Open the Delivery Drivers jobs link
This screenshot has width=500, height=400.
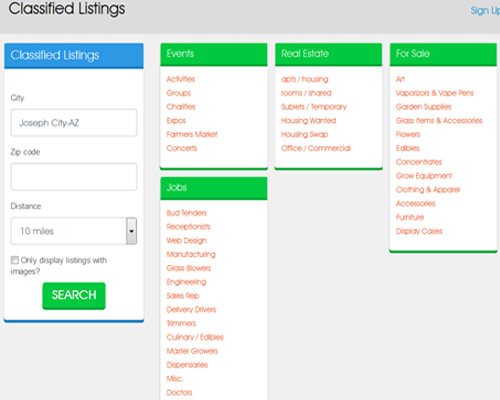pyautogui.click(x=191, y=310)
